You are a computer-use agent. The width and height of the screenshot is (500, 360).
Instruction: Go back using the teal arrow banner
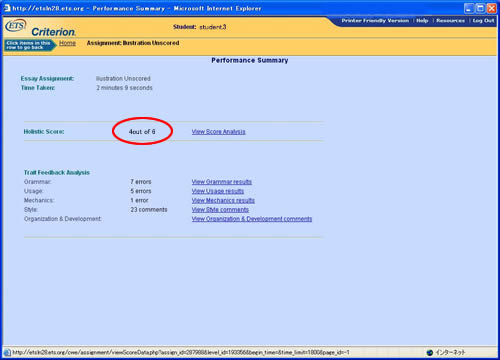[x=30, y=45]
